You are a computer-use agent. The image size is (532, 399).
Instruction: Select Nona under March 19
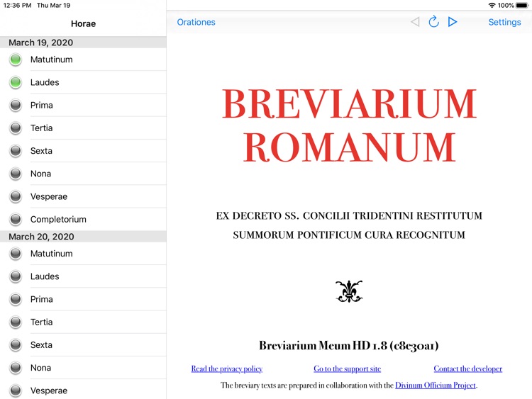point(83,174)
